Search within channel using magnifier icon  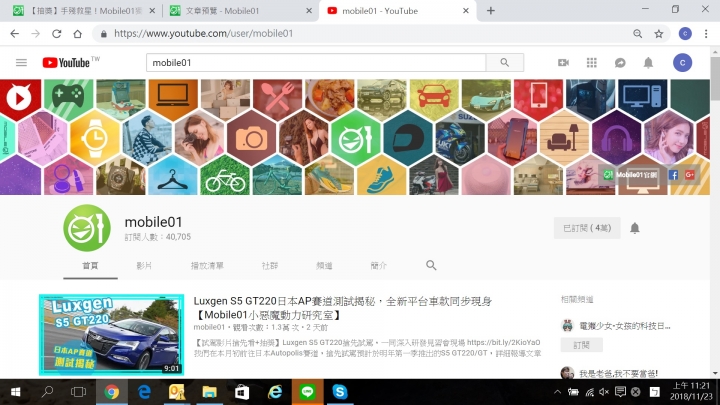click(x=431, y=265)
